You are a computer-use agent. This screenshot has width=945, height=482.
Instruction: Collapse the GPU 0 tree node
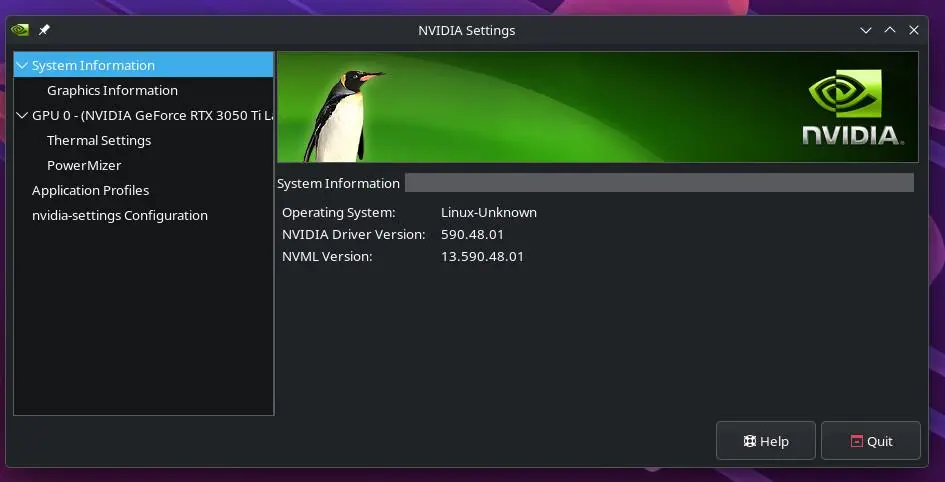pos(22,115)
